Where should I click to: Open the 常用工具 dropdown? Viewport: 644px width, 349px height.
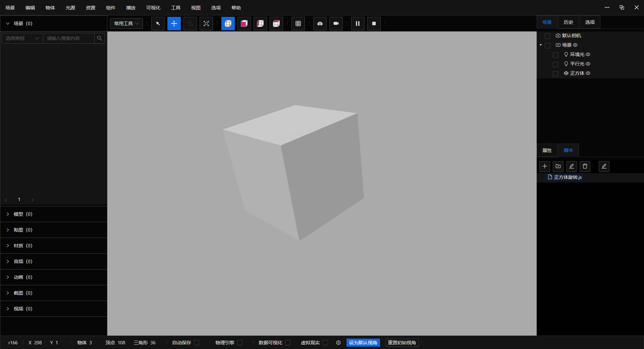pyautogui.click(x=126, y=23)
